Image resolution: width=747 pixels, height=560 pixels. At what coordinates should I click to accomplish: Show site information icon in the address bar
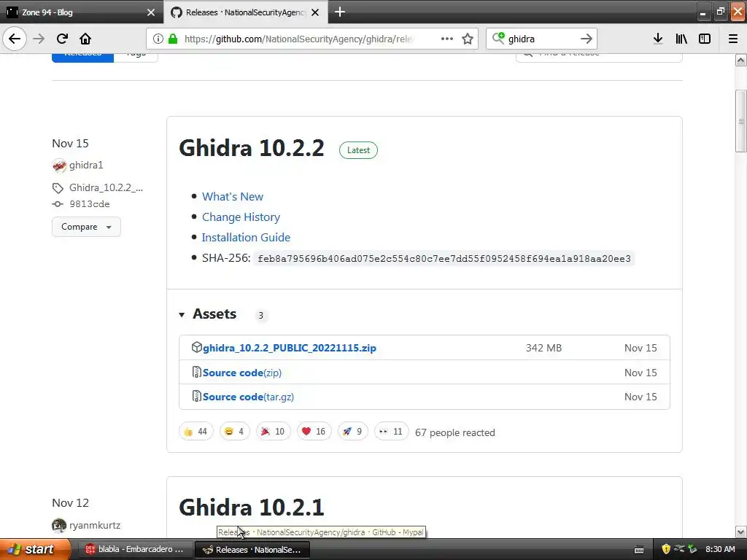point(158,39)
